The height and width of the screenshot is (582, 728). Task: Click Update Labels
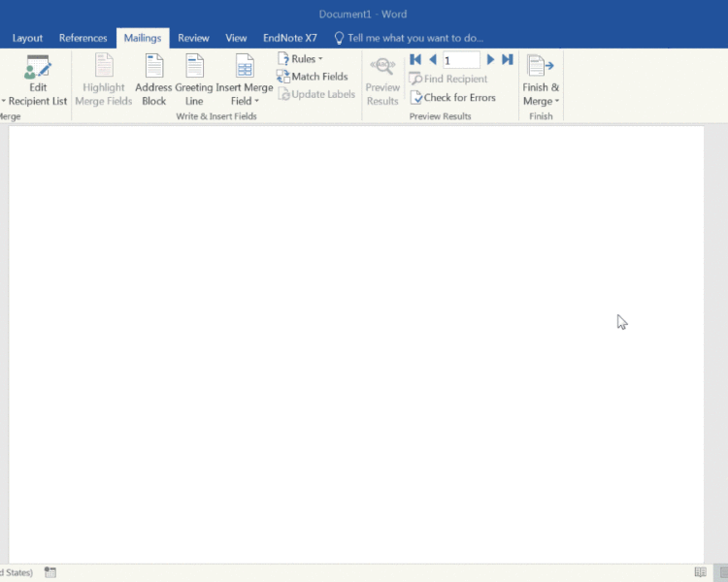coord(316,94)
